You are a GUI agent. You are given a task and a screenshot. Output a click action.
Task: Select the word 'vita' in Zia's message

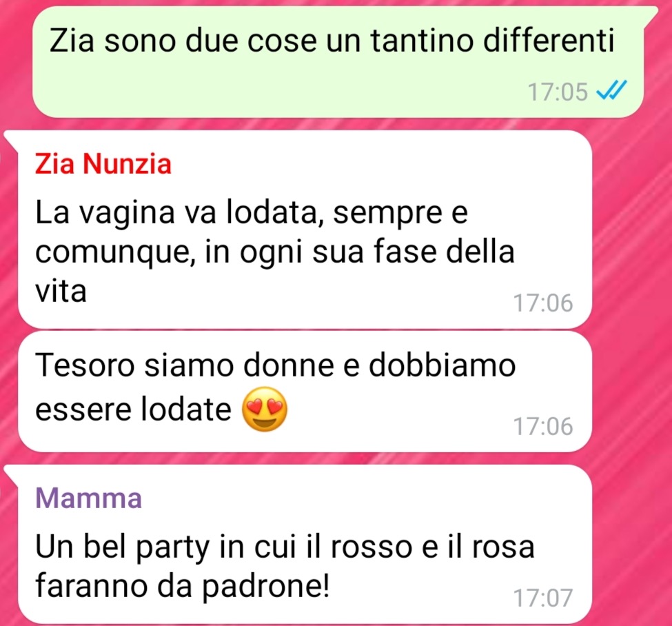(61, 292)
